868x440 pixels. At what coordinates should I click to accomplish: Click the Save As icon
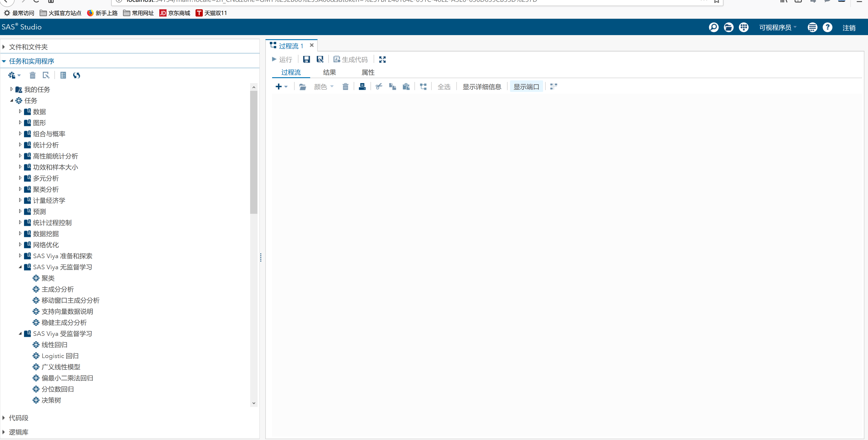point(320,60)
